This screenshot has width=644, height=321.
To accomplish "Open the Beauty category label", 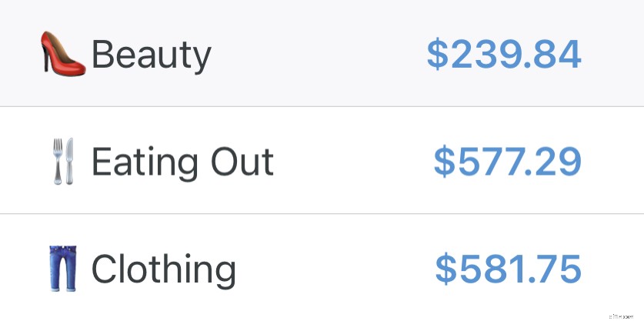I will [151, 55].
